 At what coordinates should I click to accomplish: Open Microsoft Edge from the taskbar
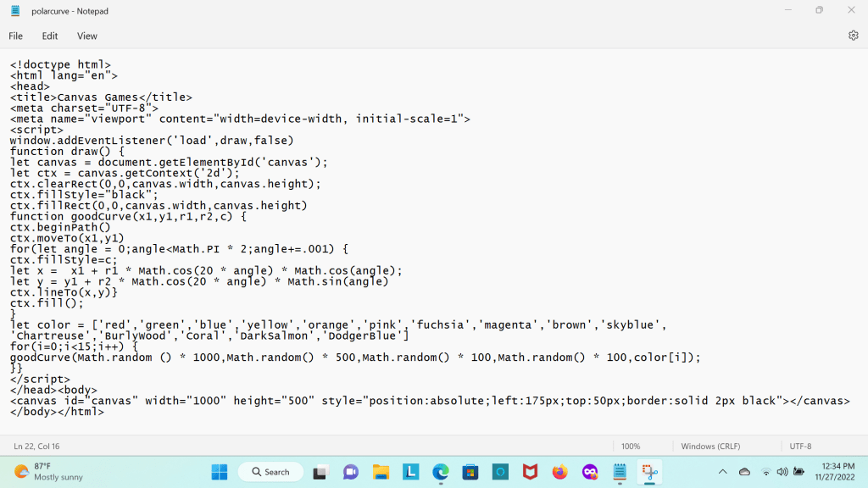[441, 472]
